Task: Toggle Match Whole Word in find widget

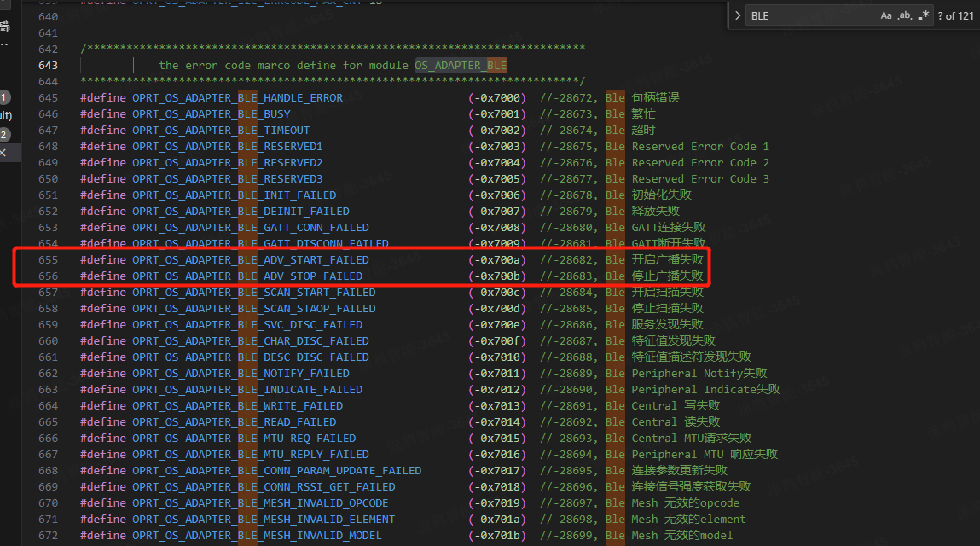Action: pyautogui.click(x=906, y=15)
